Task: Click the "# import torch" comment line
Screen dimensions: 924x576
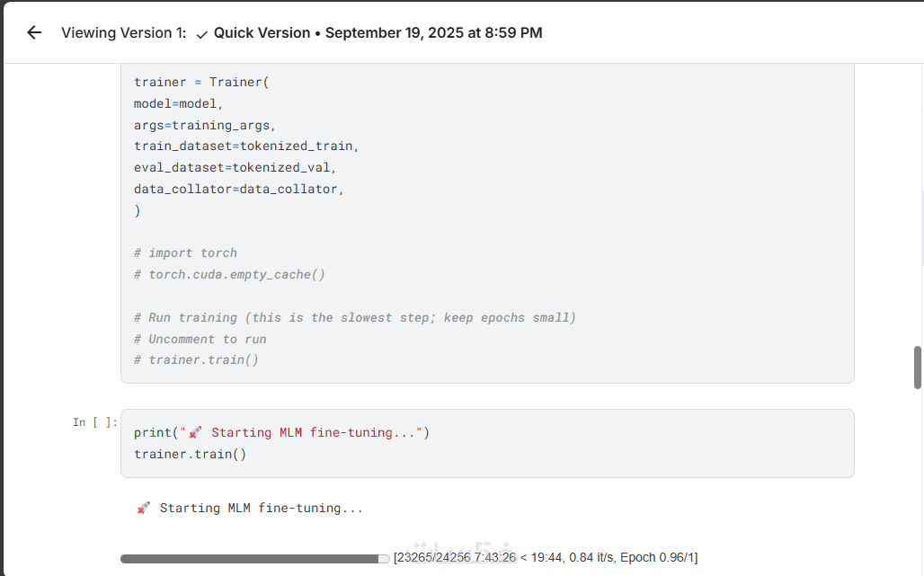Action: [x=185, y=253]
